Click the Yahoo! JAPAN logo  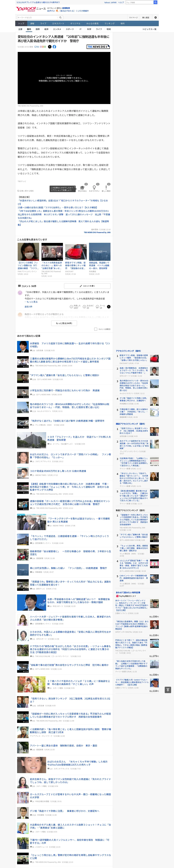26,9
